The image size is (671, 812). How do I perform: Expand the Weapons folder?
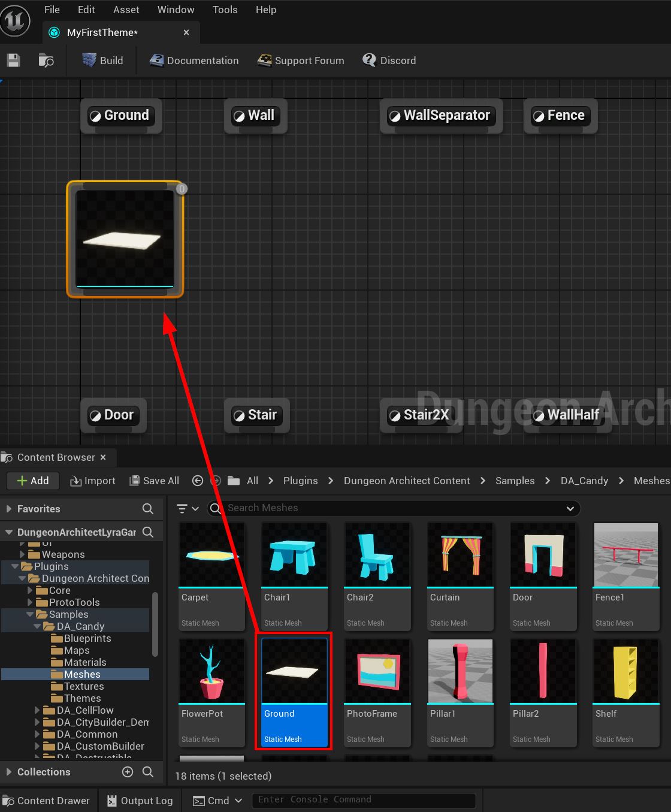pos(22,554)
